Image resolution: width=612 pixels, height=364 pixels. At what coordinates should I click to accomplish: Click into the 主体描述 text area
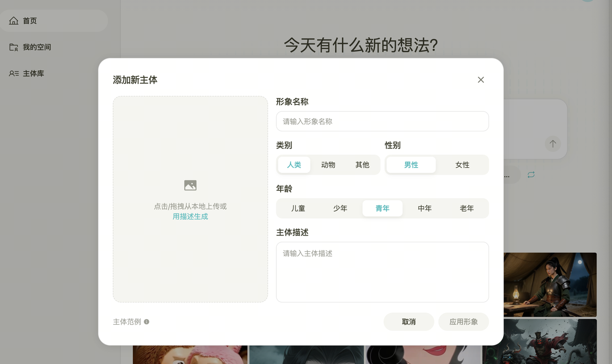pyautogui.click(x=382, y=272)
